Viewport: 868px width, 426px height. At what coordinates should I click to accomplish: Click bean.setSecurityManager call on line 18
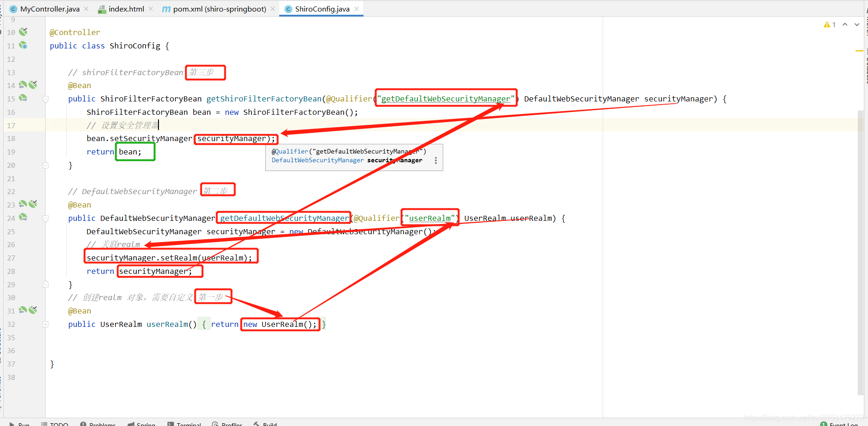(x=181, y=138)
